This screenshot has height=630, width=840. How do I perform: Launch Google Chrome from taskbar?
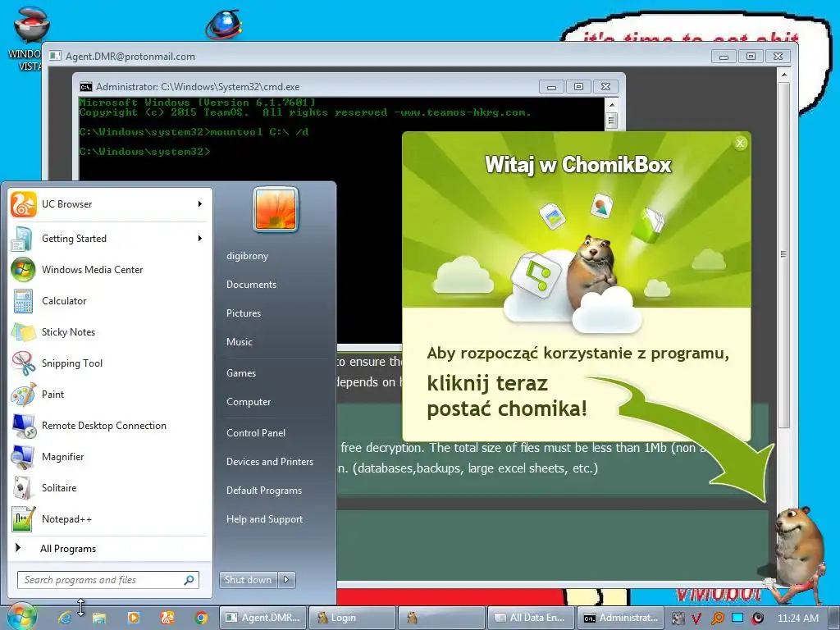(x=202, y=618)
